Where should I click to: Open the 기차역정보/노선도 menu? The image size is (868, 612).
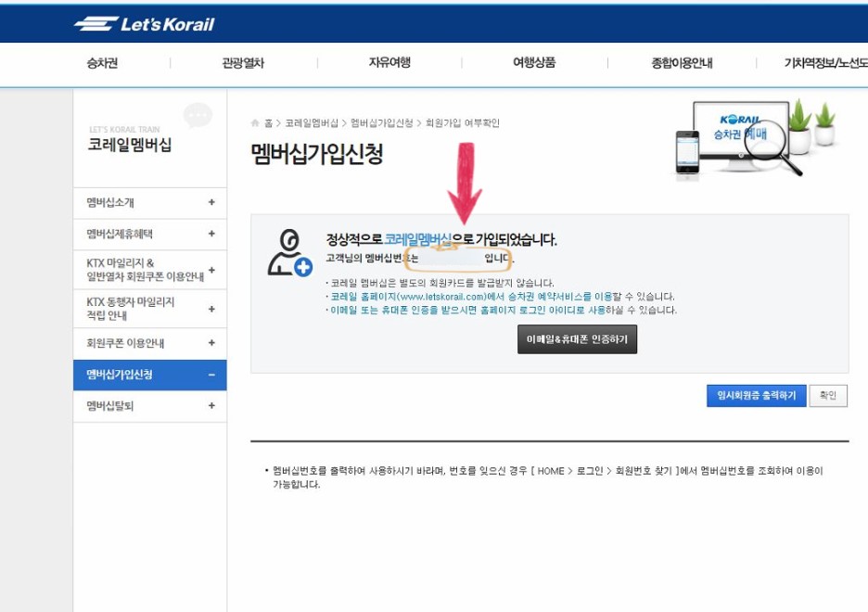[825, 63]
